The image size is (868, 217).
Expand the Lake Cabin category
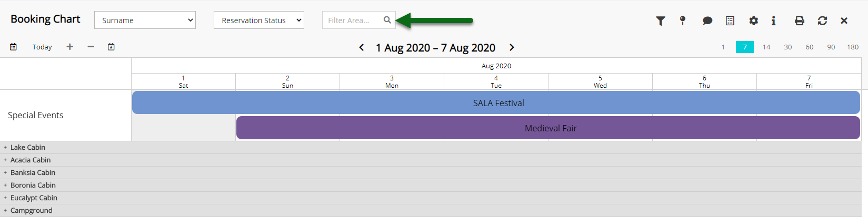[x=5, y=148]
